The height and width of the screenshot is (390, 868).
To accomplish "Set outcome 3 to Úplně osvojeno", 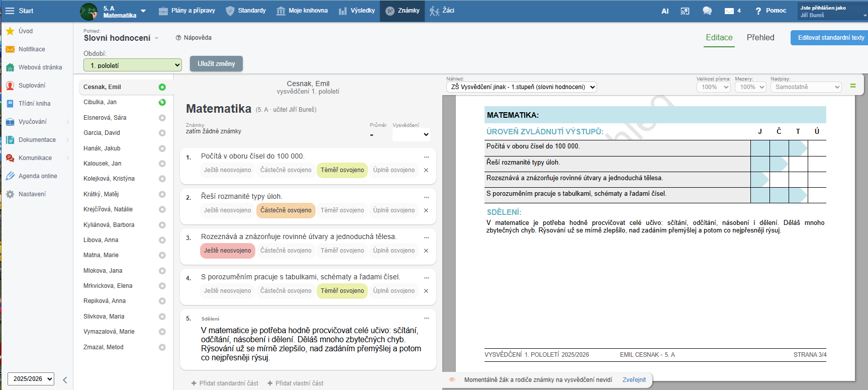I will 394,251.
